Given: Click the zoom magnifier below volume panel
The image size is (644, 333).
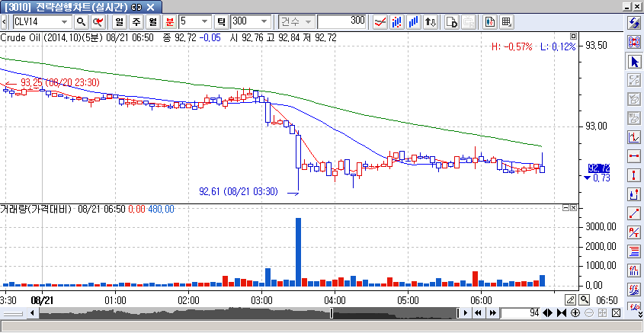Looking at the screenshot, I should click(x=585, y=299).
